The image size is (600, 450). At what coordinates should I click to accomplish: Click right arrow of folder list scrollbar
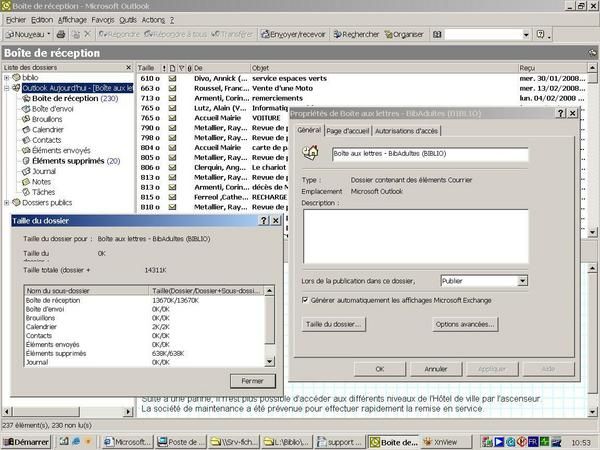tap(128, 412)
